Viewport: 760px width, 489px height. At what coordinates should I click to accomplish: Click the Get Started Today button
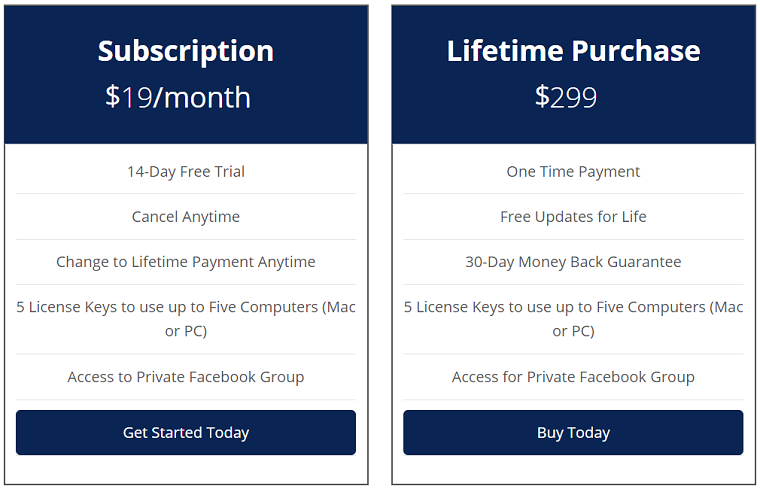coord(186,432)
